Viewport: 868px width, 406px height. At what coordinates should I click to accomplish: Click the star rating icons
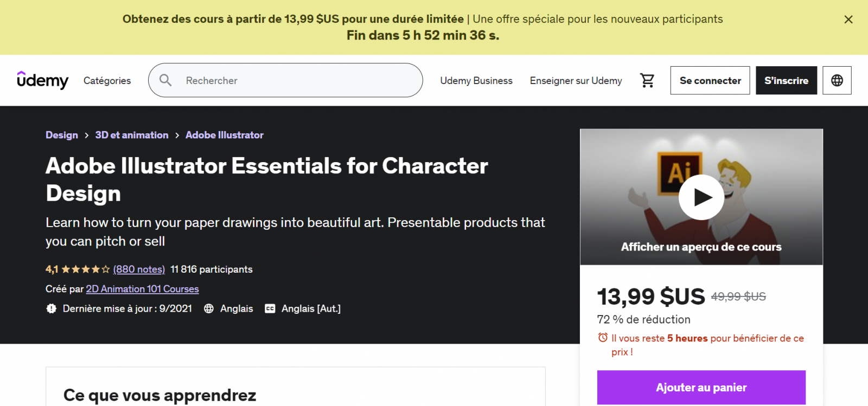[x=86, y=269]
